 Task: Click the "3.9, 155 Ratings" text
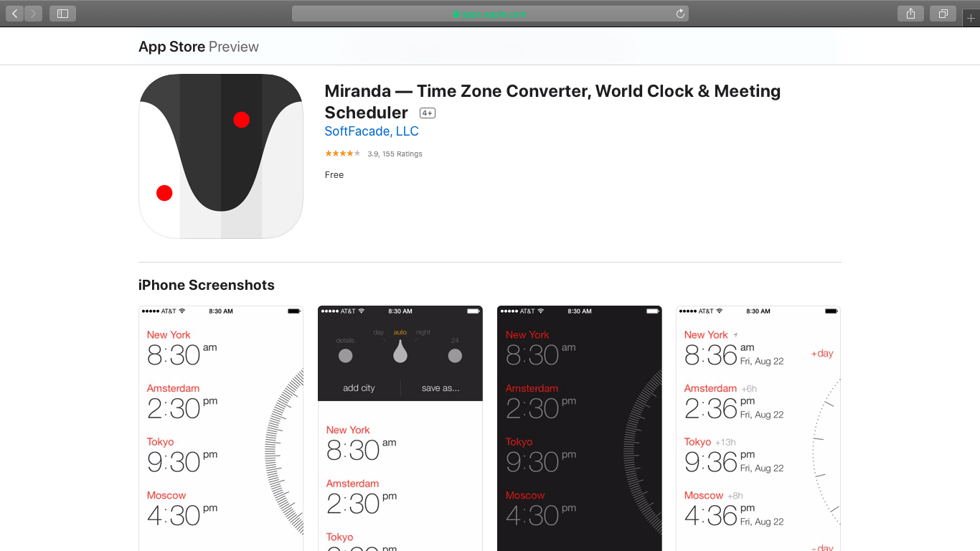click(x=395, y=154)
